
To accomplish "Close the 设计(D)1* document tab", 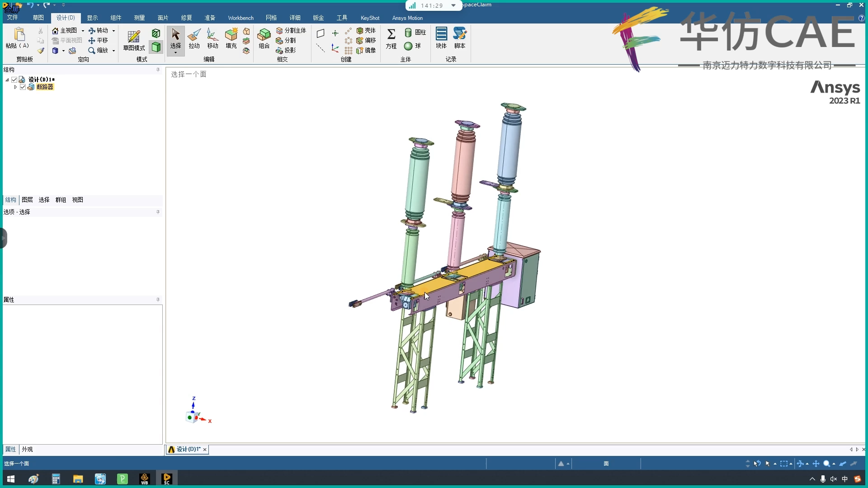I will click(205, 450).
